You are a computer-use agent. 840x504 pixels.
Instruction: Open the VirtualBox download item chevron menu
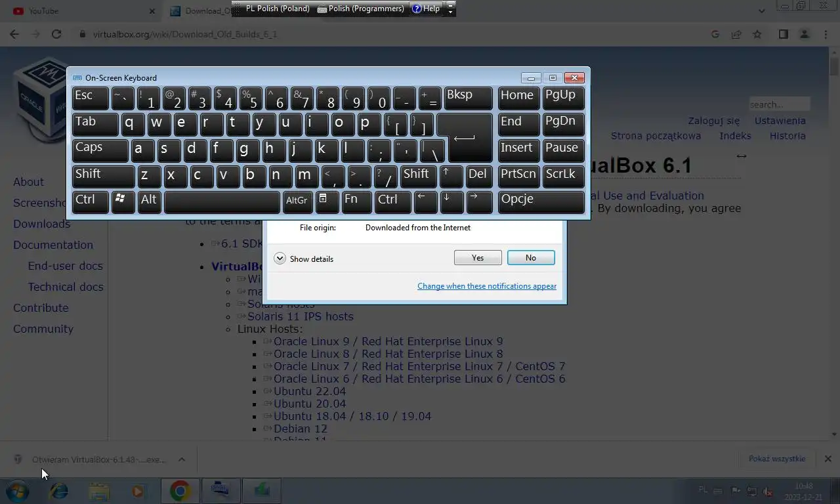click(182, 459)
